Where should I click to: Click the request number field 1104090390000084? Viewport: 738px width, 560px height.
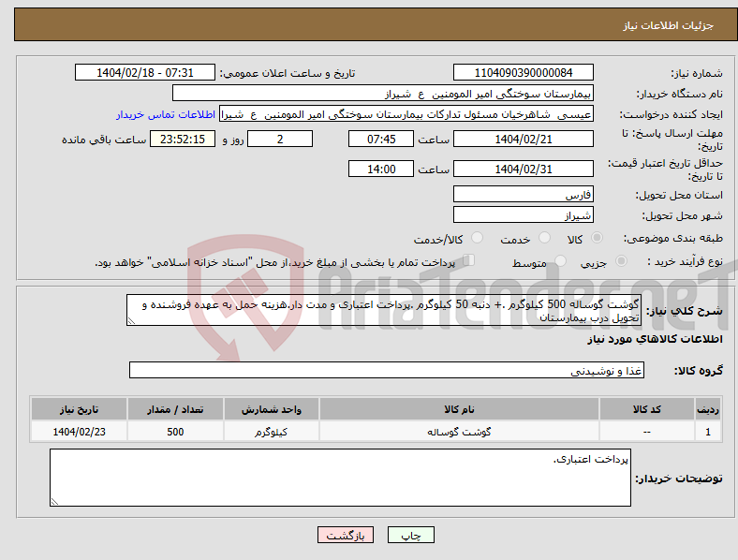pyautogui.click(x=524, y=73)
